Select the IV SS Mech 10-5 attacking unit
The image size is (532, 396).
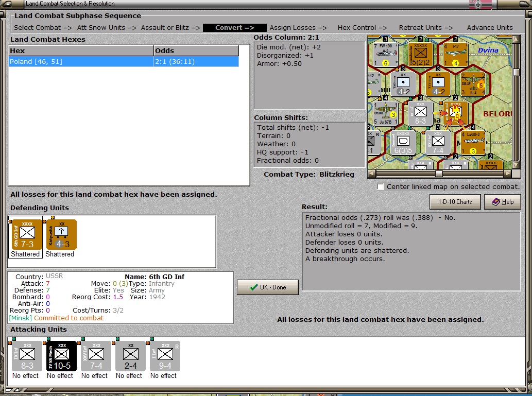(61, 356)
